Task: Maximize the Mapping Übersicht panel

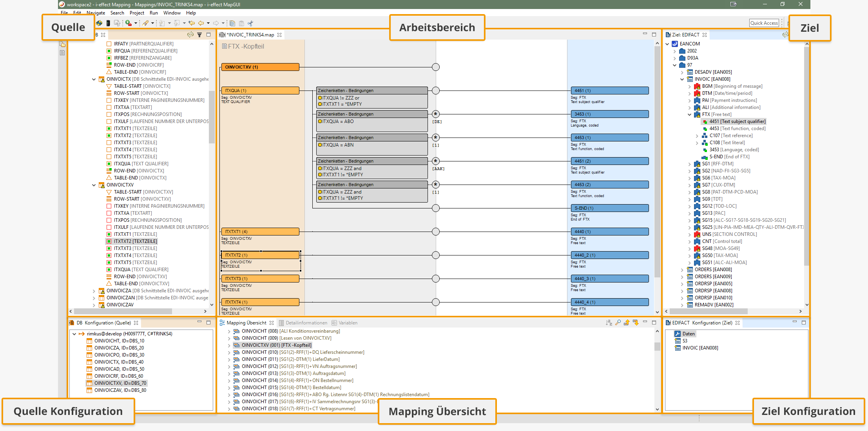Action: (x=654, y=322)
